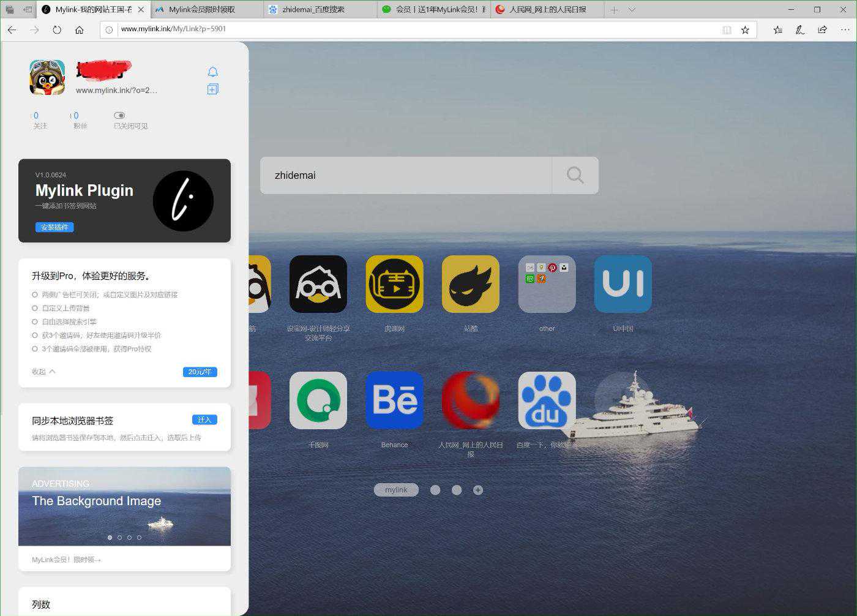
Task: Open the 千图网 green icon
Action: tap(318, 400)
